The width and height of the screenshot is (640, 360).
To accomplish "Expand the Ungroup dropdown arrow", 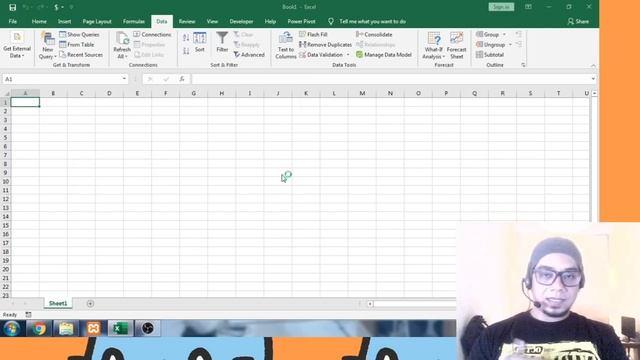I will click(511, 44).
